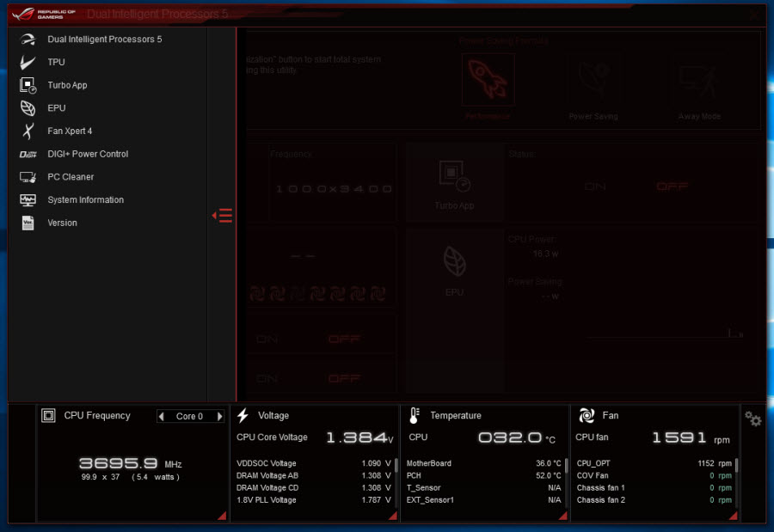The height and width of the screenshot is (532, 774).
Task: Click the Fan Xpert 4 icon
Action: pos(28,131)
